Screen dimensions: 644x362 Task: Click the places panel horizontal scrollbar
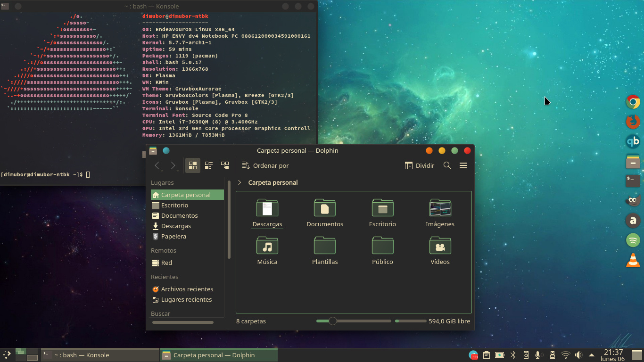coord(183,322)
